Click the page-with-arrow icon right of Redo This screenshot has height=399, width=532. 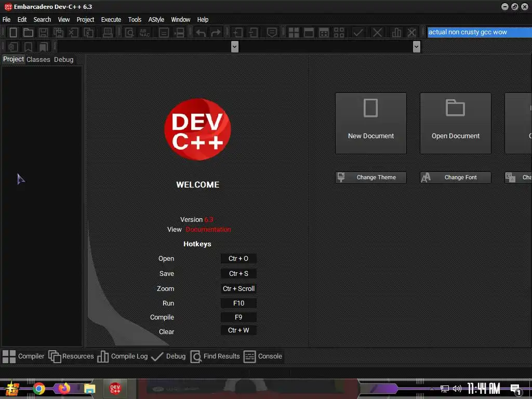coord(237,33)
